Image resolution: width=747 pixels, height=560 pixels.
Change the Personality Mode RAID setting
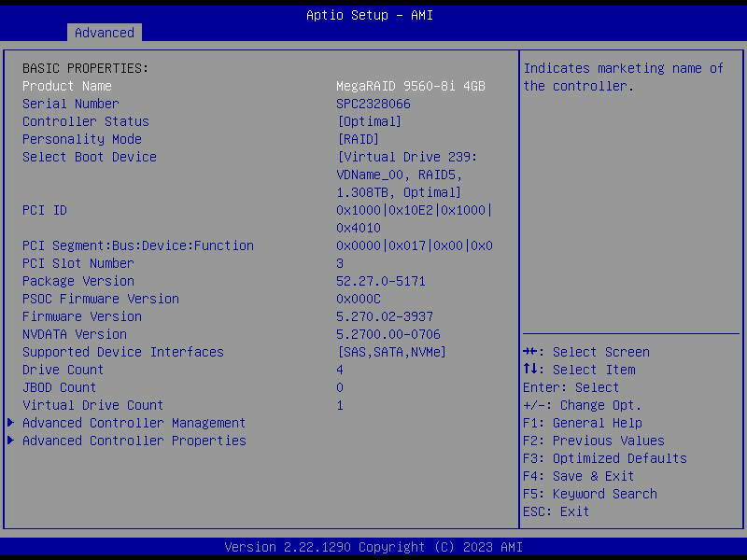point(358,139)
